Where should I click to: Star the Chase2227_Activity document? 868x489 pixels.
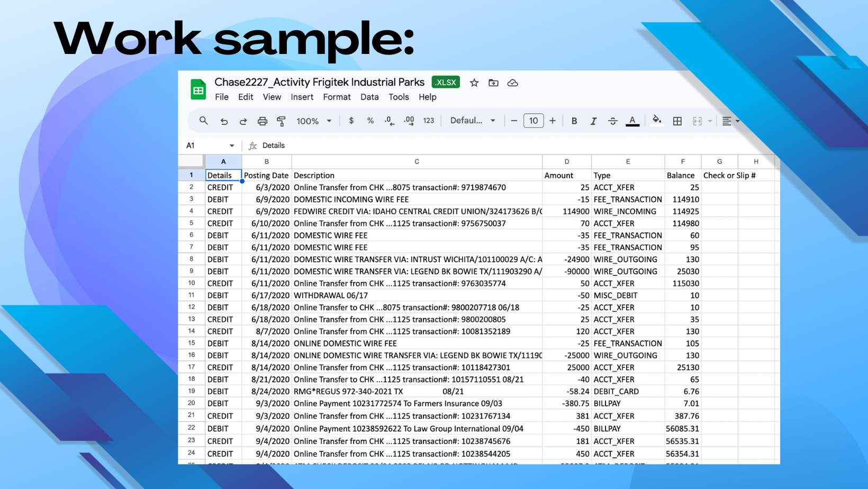pyautogui.click(x=474, y=83)
